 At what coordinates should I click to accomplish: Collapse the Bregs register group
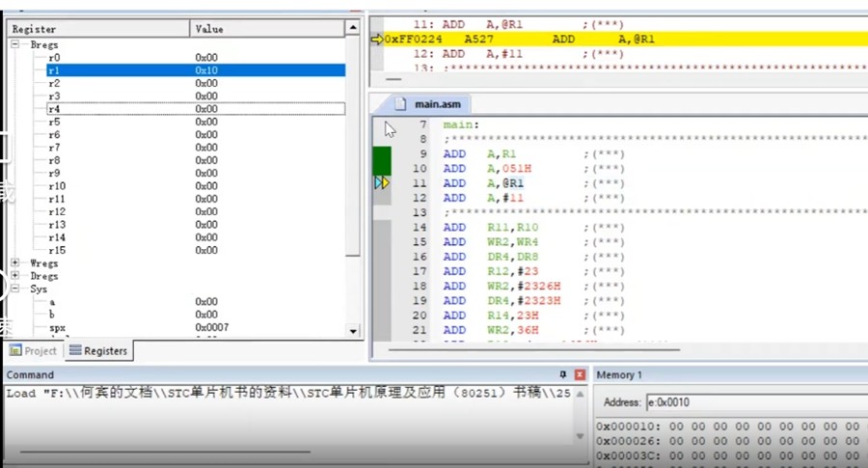tap(15, 45)
